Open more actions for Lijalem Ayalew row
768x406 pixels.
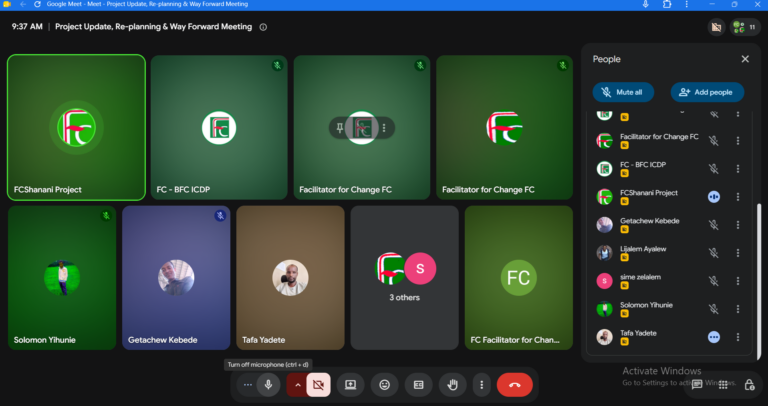(738, 253)
